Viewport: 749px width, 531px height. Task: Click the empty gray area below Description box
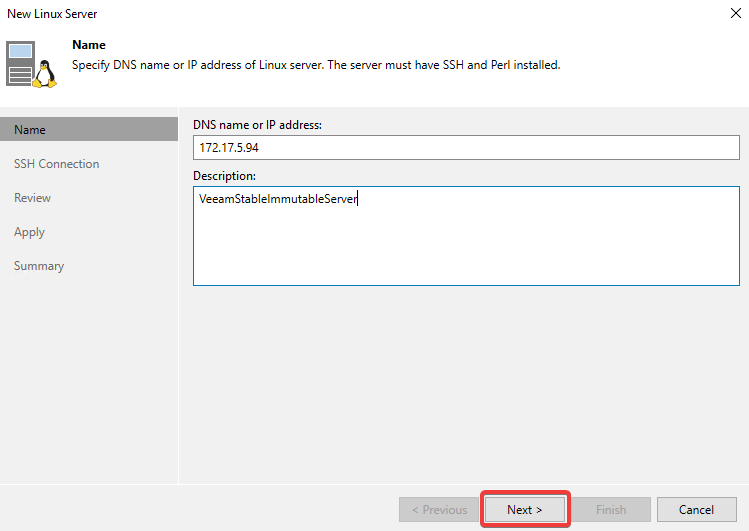coord(466,380)
